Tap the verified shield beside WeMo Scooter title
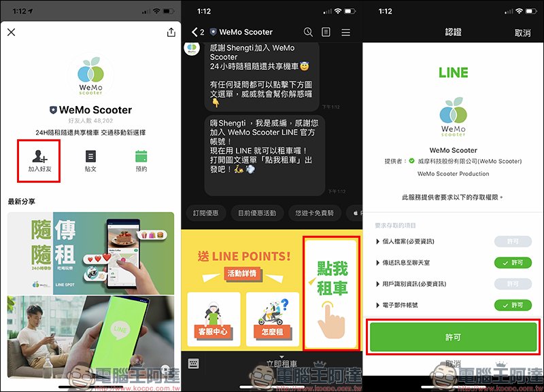 (x=53, y=110)
